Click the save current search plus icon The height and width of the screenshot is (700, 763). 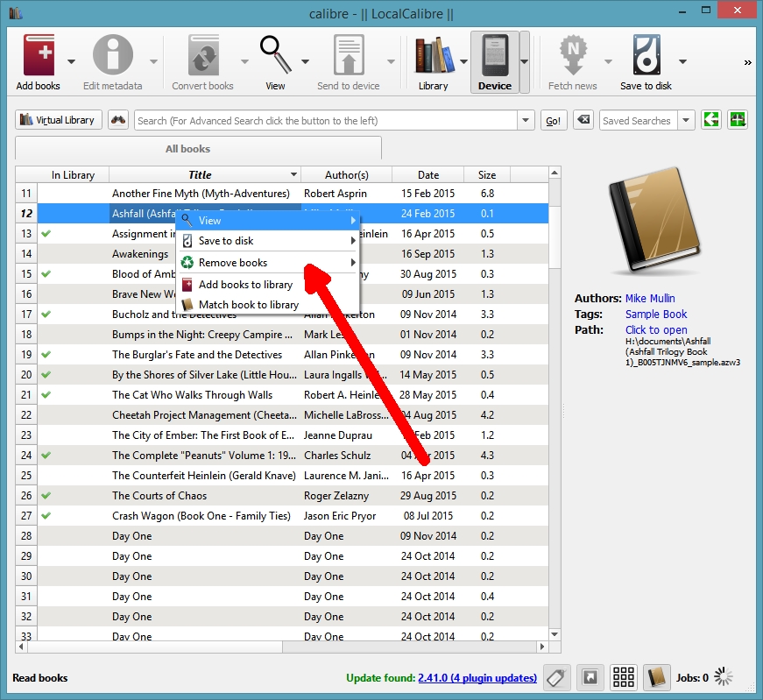[738, 120]
